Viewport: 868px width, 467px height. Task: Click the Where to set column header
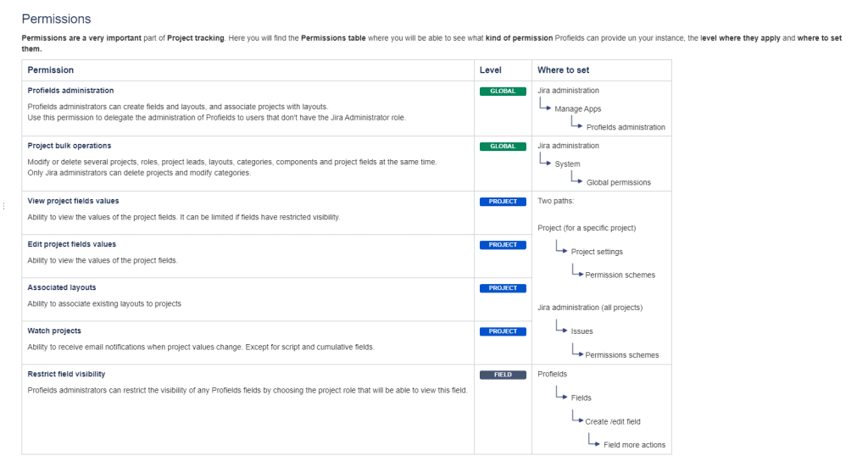(563, 70)
